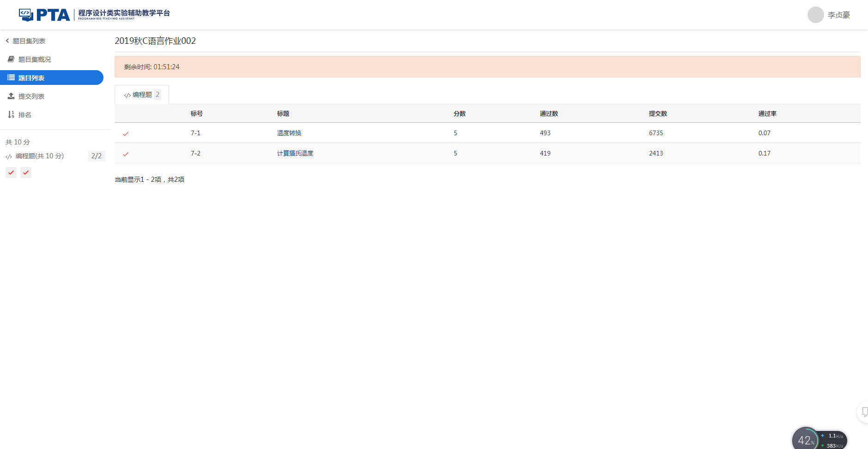Switch to the 编程题 tab
Image resolution: width=868 pixels, height=449 pixels.
pyautogui.click(x=142, y=95)
